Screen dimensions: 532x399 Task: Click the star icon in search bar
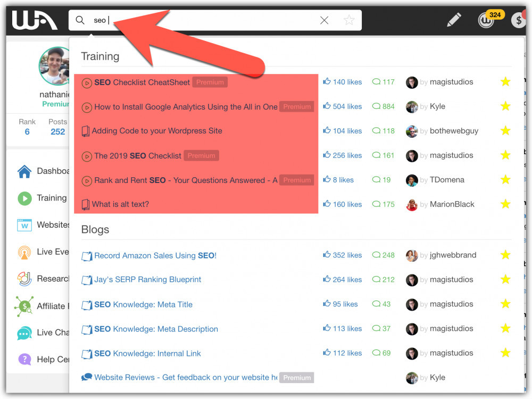click(349, 20)
